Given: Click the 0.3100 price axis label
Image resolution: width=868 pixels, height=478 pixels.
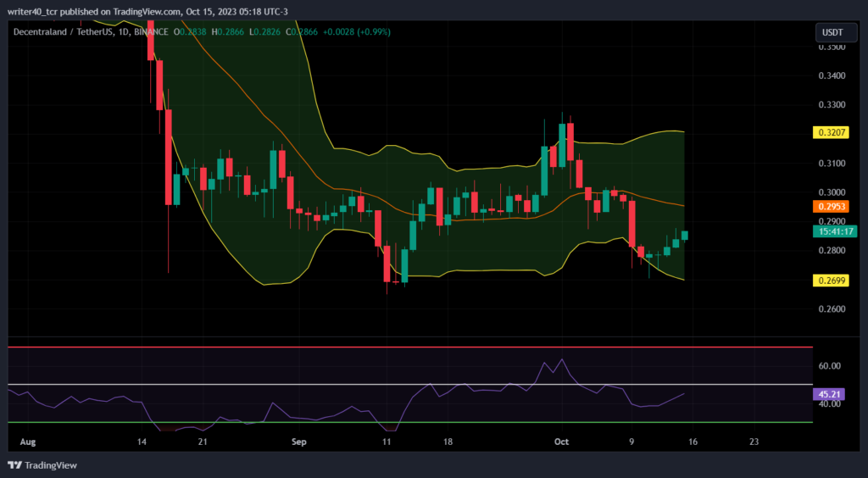Looking at the screenshot, I should [x=832, y=164].
